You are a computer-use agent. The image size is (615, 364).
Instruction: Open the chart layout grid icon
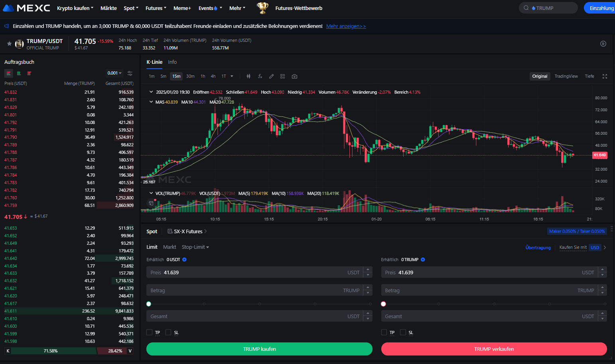pos(282,76)
